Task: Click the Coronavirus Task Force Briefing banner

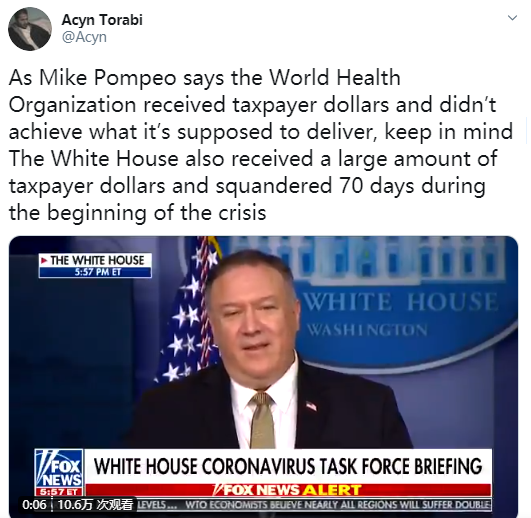Action: pos(288,466)
